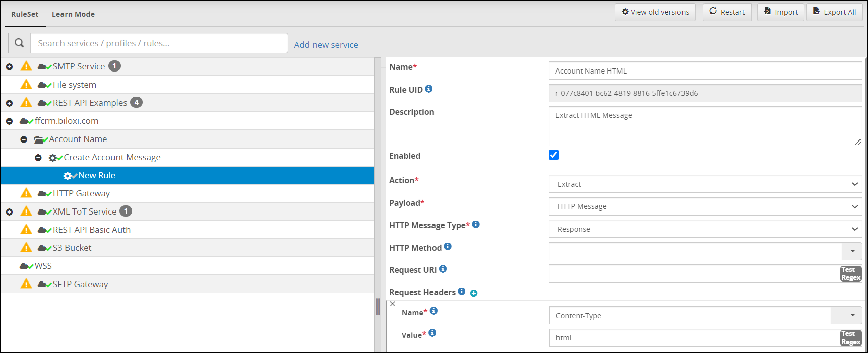Click the Description text area

pos(705,126)
